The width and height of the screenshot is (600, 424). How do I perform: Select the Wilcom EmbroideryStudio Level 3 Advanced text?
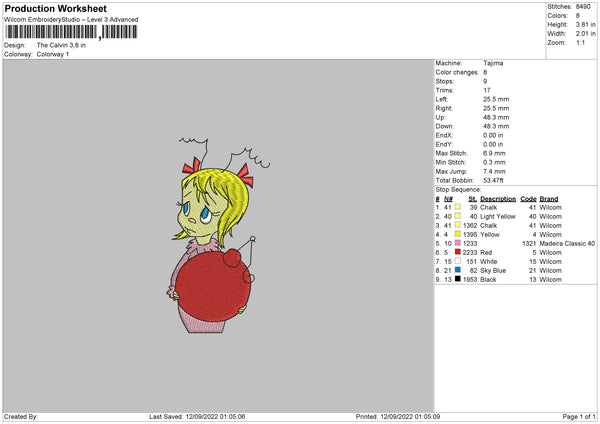point(71,20)
